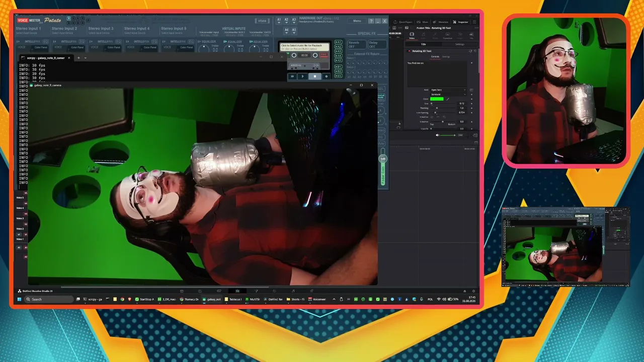This screenshot has height=362, width=644.
Task: Open the Voicemeeter help question-mark button
Action: coord(371,21)
